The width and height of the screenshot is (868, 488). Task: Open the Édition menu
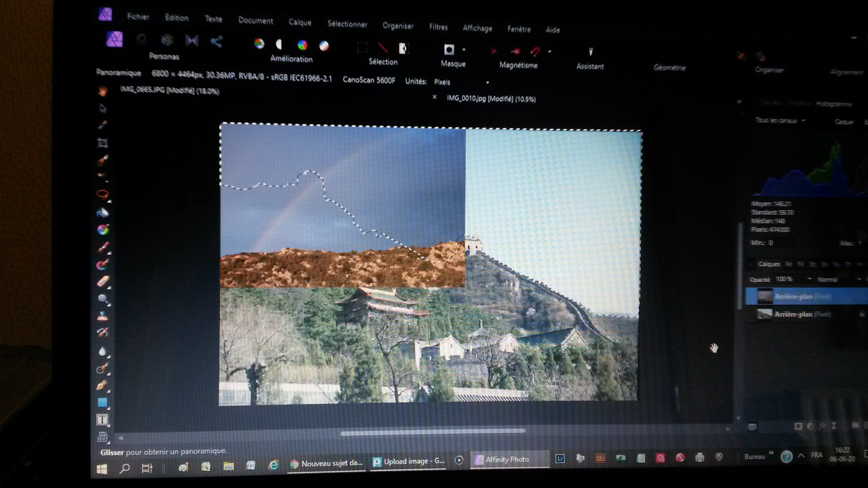tap(177, 18)
